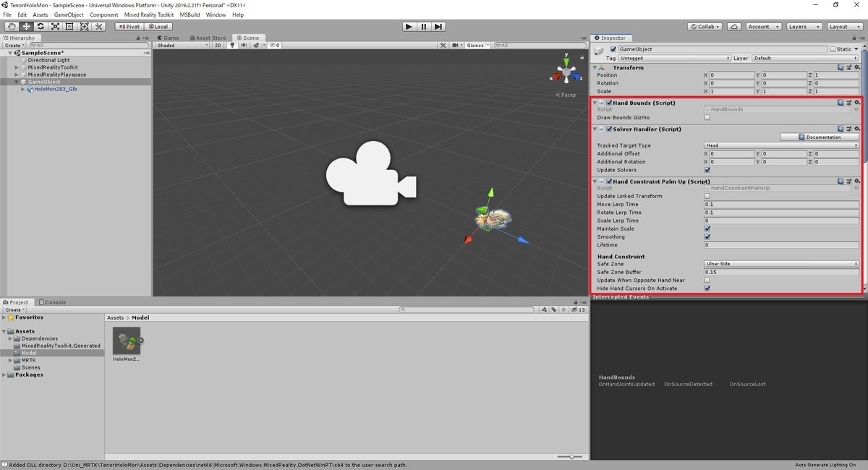Toggle the Local handle button
This screenshot has height=470, width=868.
[x=157, y=27]
